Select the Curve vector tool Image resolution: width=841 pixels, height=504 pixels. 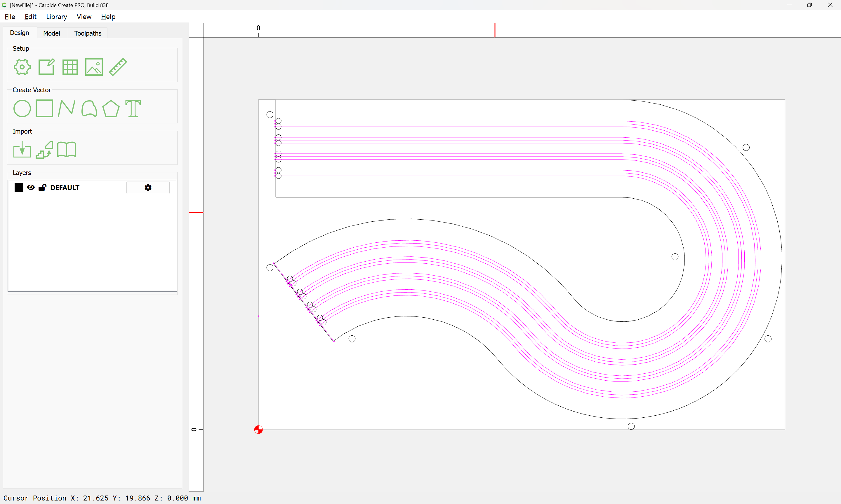89,109
